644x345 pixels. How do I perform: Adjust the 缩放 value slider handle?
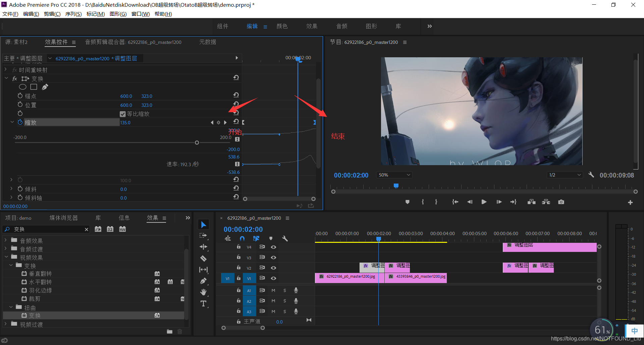tap(197, 143)
